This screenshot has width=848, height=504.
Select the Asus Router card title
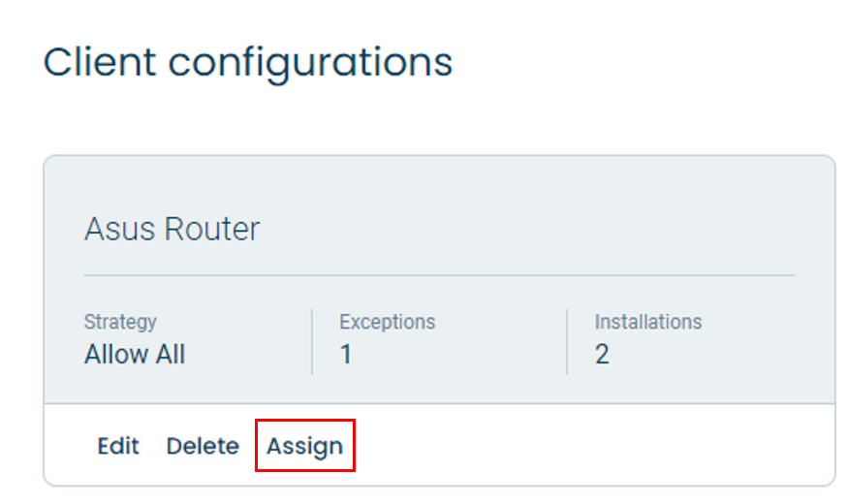click(x=172, y=229)
